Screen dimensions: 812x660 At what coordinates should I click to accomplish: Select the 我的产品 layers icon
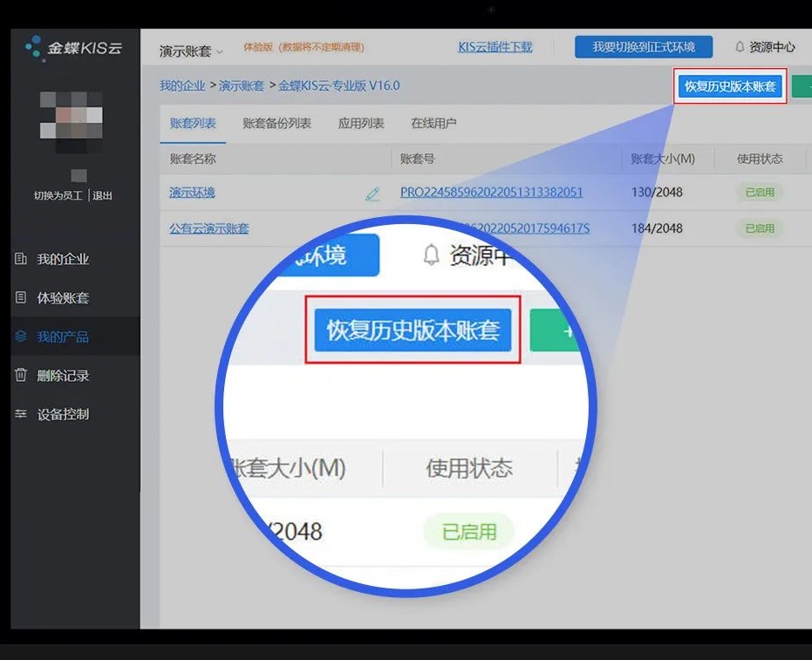(x=21, y=337)
